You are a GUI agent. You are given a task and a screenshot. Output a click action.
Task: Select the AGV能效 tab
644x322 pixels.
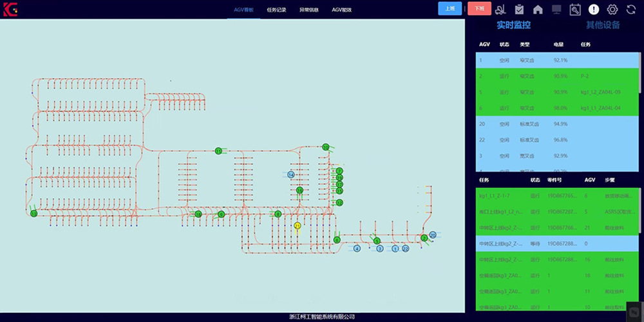click(x=342, y=10)
